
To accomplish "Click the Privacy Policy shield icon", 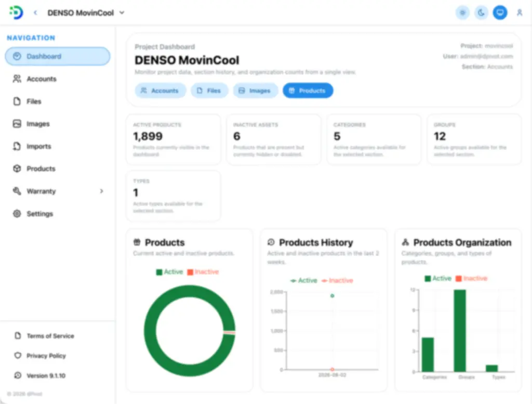I will (x=18, y=356).
